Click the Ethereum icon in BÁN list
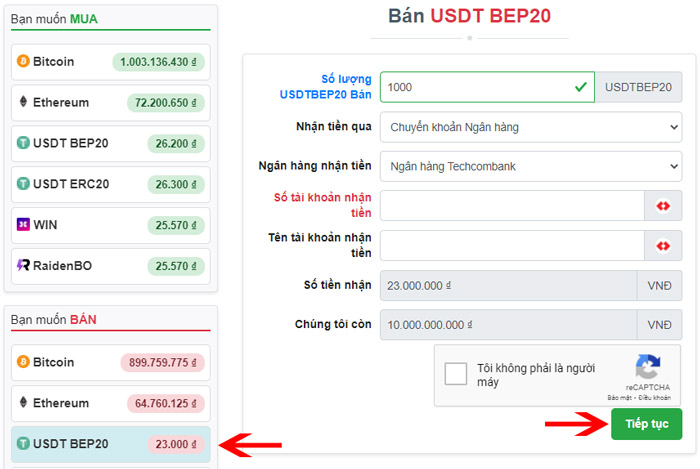Viewport: 700px width, 469px height. (x=23, y=402)
